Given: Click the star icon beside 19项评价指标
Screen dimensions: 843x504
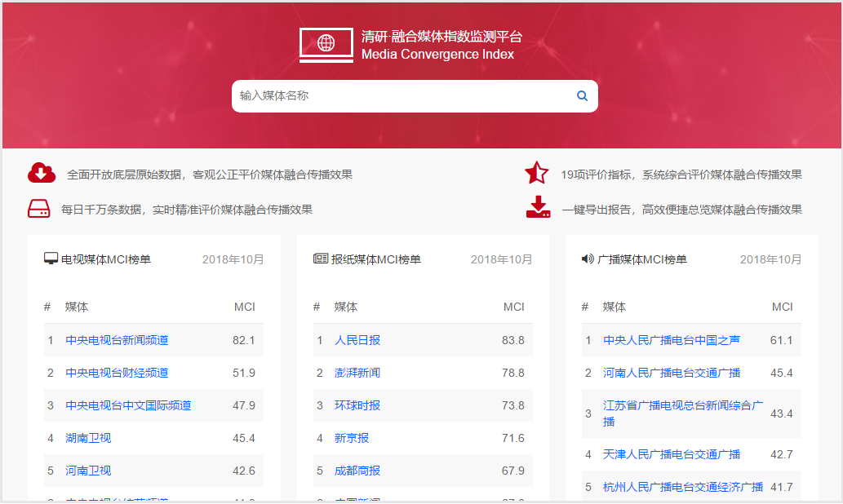Looking at the screenshot, I should coord(536,173).
